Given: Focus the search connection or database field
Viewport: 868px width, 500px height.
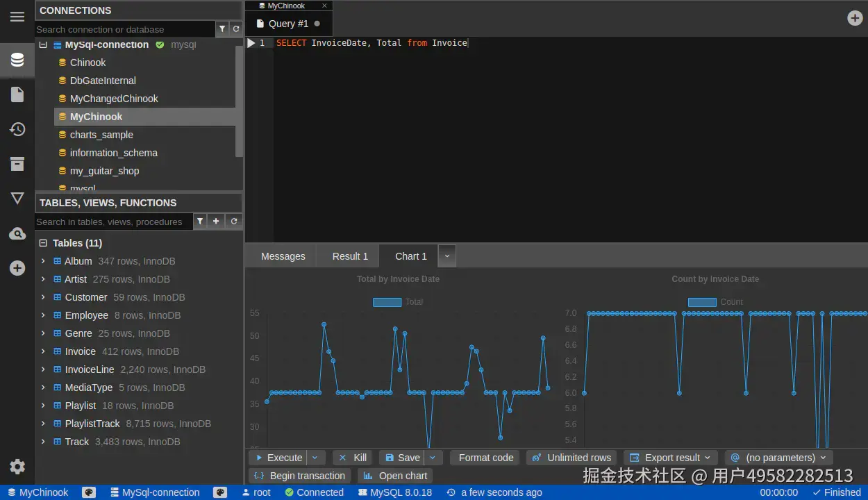Looking at the screenshot, I should click(x=125, y=29).
